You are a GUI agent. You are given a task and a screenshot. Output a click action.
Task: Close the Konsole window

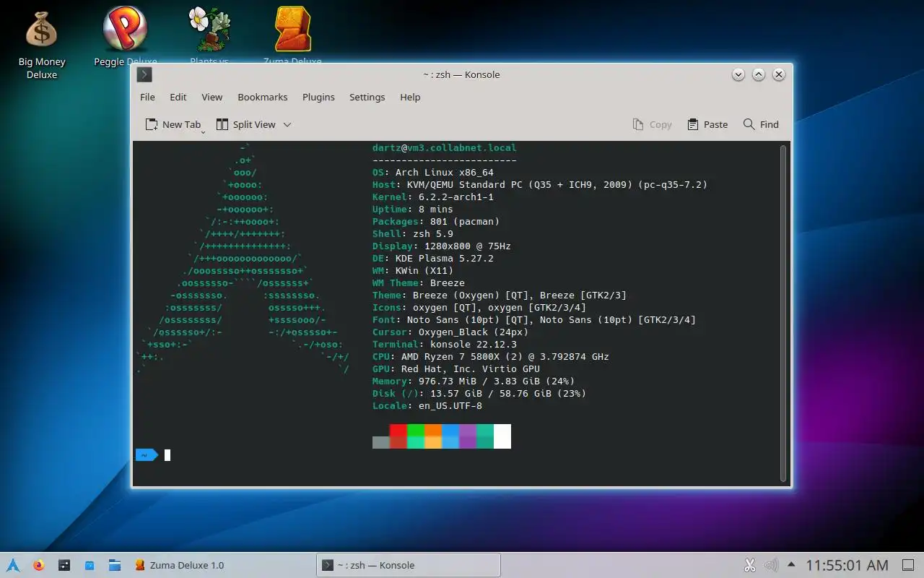[x=778, y=74]
